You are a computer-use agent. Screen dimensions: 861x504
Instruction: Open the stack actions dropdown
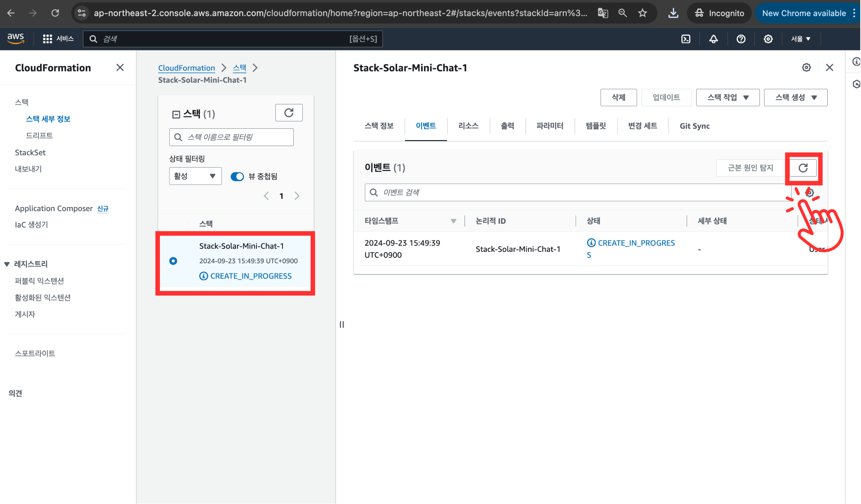[728, 98]
